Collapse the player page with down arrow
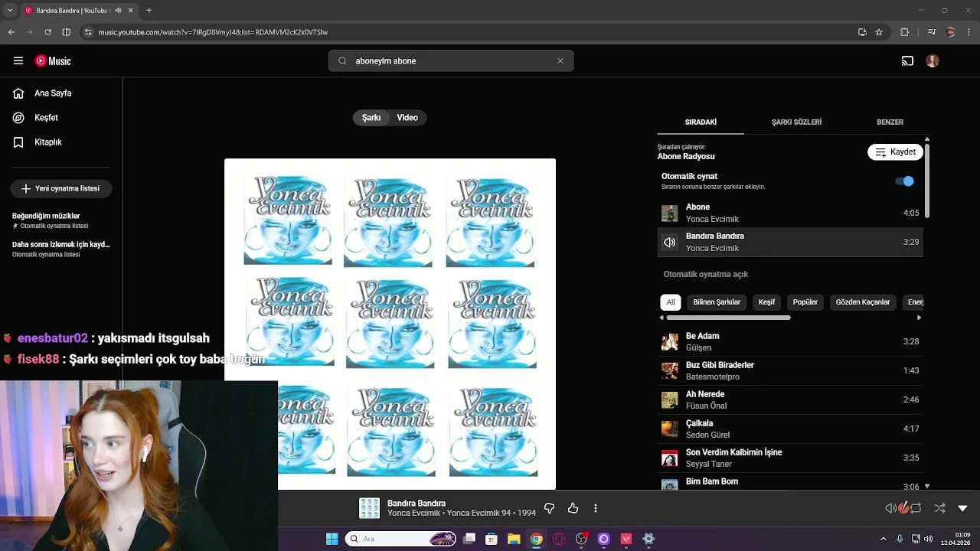The width and height of the screenshot is (980, 551). point(962,508)
